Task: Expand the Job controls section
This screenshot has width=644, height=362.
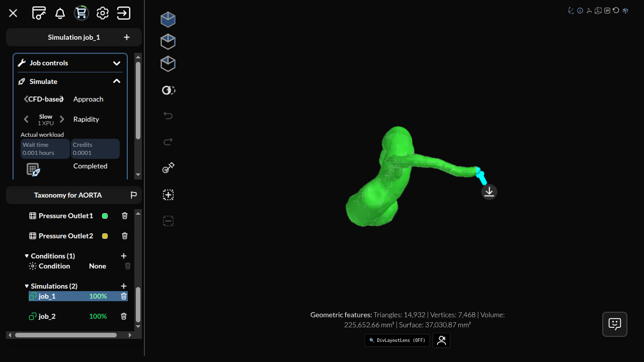Action: tap(116, 63)
